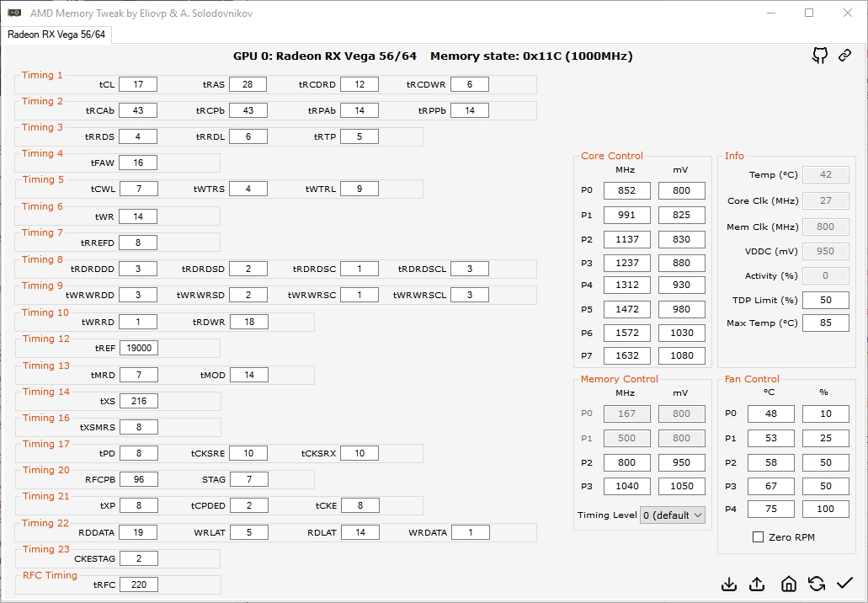
Task: Click the STAG input field
Action: pyautogui.click(x=249, y=479)
